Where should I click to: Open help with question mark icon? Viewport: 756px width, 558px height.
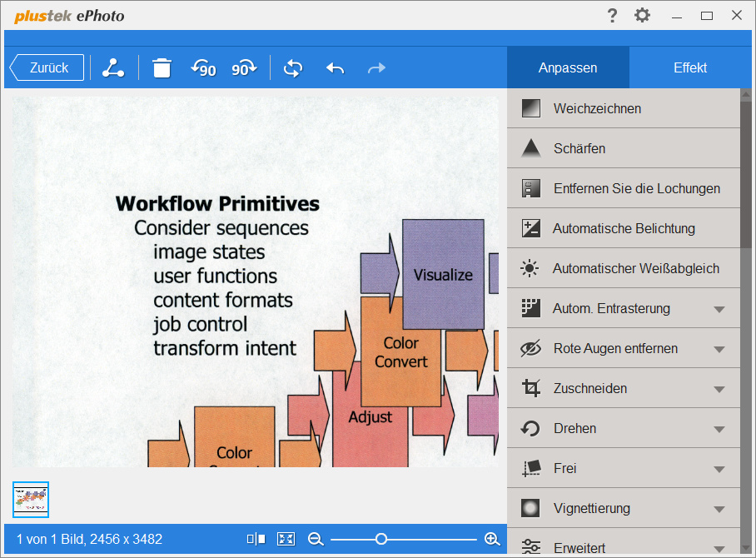click(x=612, y=16)
